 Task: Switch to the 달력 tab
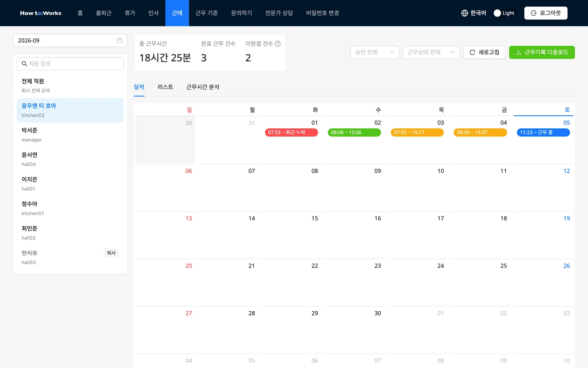(139, 87)
